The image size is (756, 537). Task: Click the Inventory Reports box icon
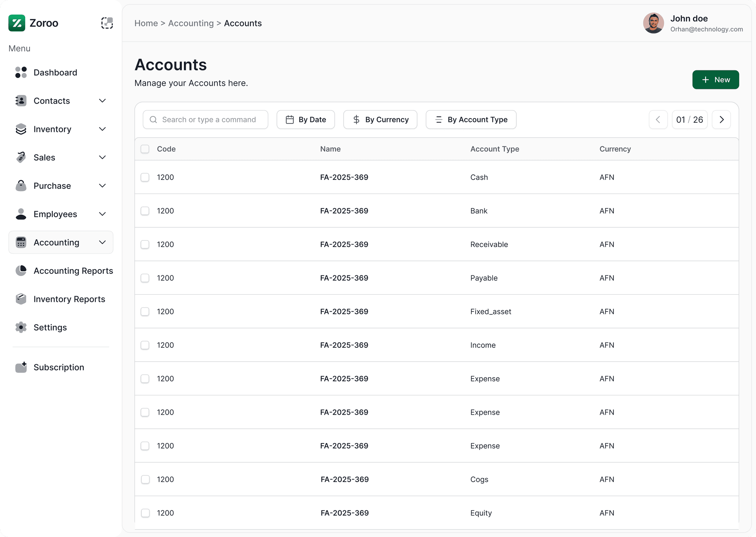pyautogui.click(x=21, y=299)
